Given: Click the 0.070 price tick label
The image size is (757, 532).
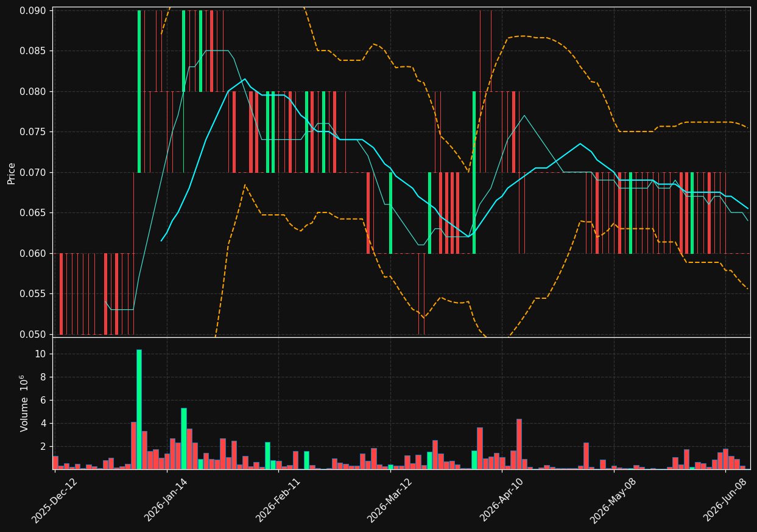Looking at the screenshot, I should (33, 173).
